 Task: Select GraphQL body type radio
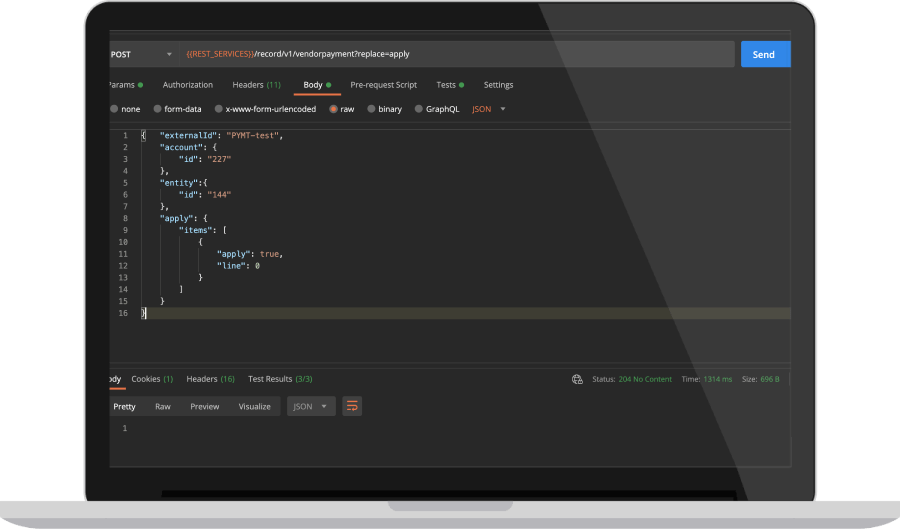pyautogui.click(x=418, y=109)
